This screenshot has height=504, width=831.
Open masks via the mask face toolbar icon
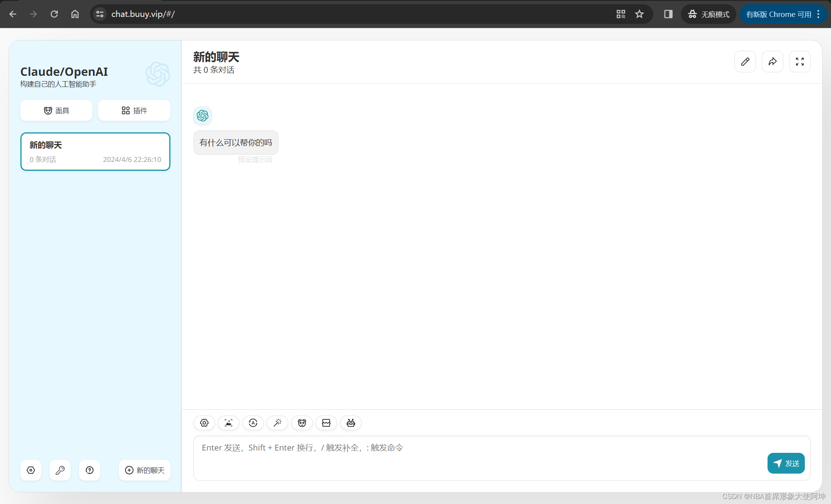point(302,423)
